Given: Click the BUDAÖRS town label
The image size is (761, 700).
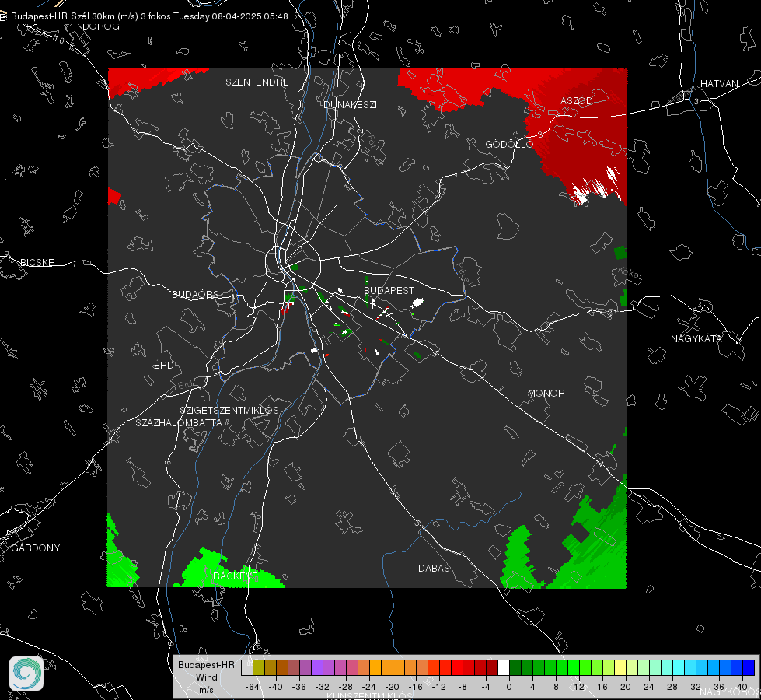Looking at the screenshot, I should pos(196,294).
